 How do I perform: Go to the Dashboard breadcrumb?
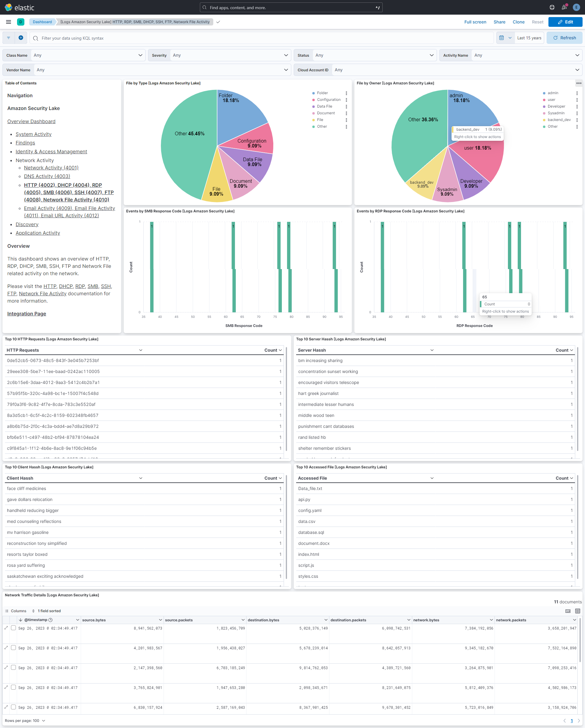(x=42, y=22)
